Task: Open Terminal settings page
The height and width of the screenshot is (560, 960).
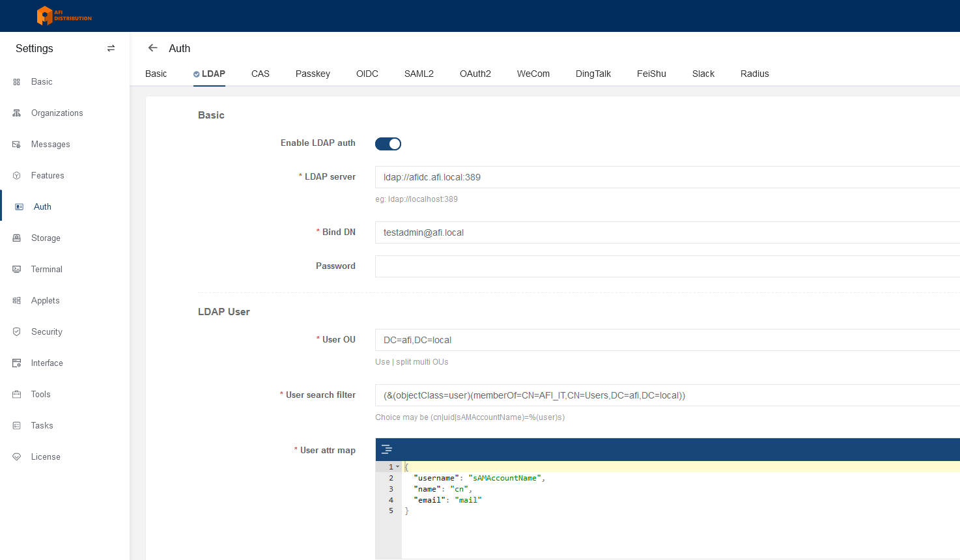Action: (x=47, y=270)
